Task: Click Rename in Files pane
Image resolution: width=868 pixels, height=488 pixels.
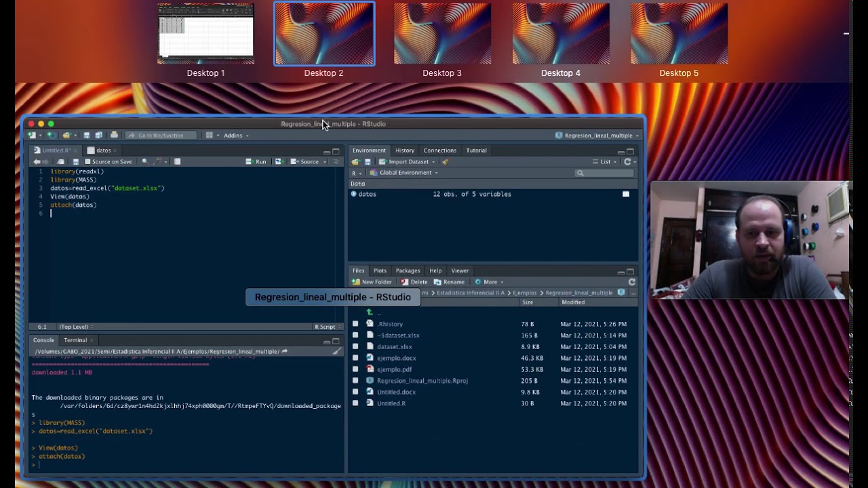Action: tap(449, 282)
